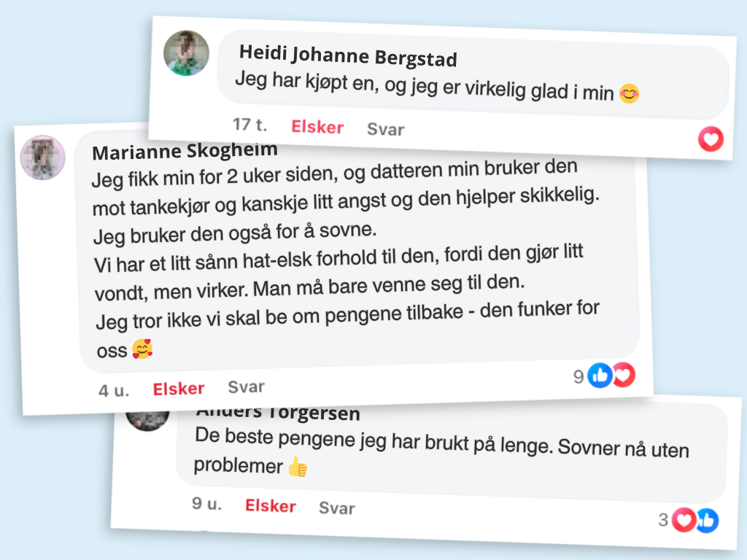This screenshot has height=560, width=747.
Task: Click Heidi Johanne Bergstad's profile picture
Action: click(186, 53)
